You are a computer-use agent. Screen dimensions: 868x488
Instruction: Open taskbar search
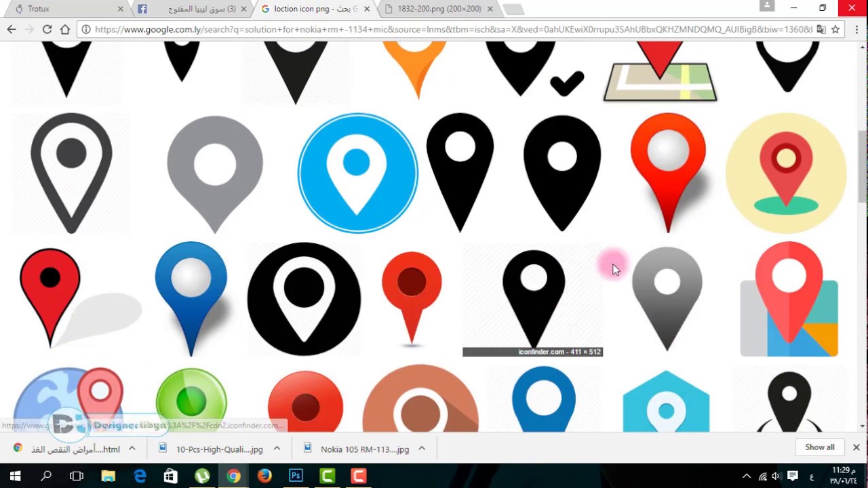(46, 476)
